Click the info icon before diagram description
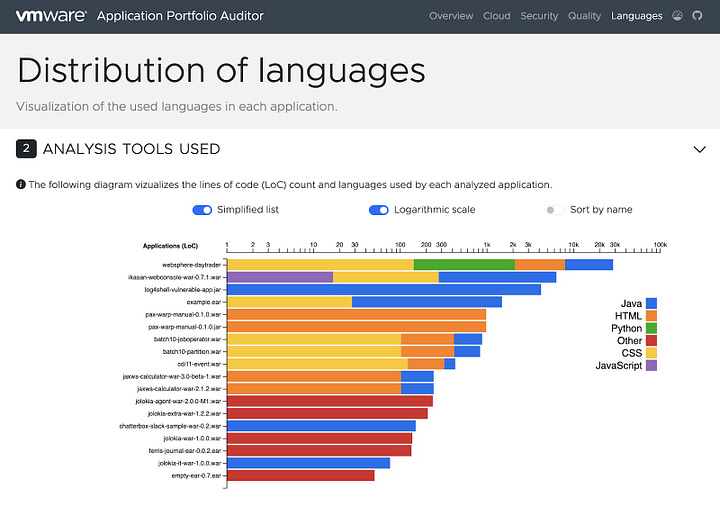Screen dimensions: 720x505 (x=21, y=185)
